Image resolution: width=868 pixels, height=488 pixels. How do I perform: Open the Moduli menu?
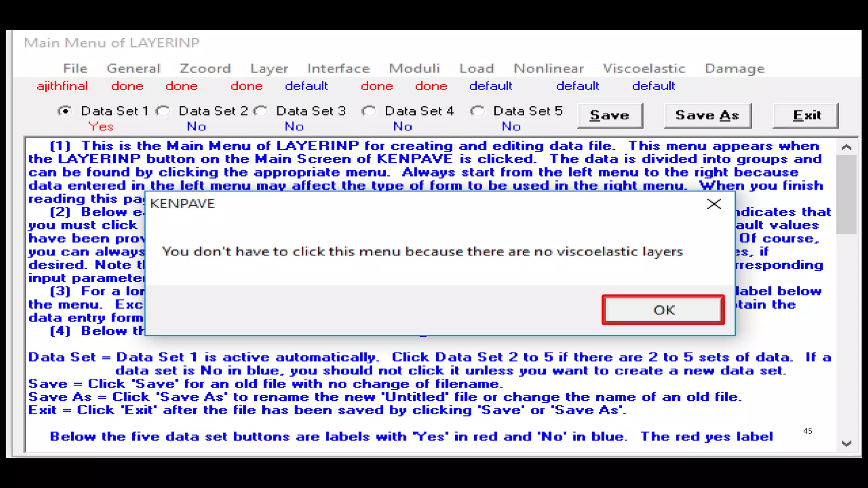coord(415,69)
